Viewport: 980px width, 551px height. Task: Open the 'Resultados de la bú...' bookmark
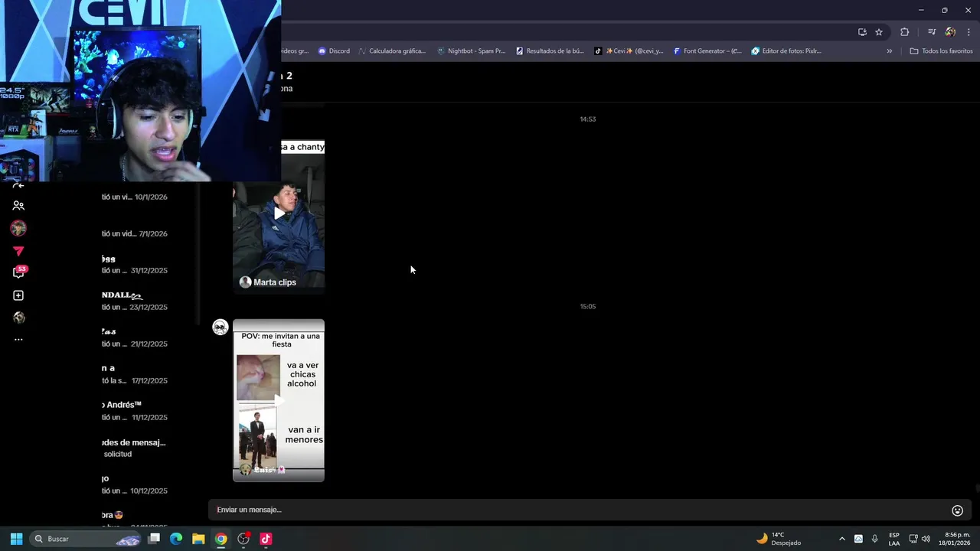point(550,51)
